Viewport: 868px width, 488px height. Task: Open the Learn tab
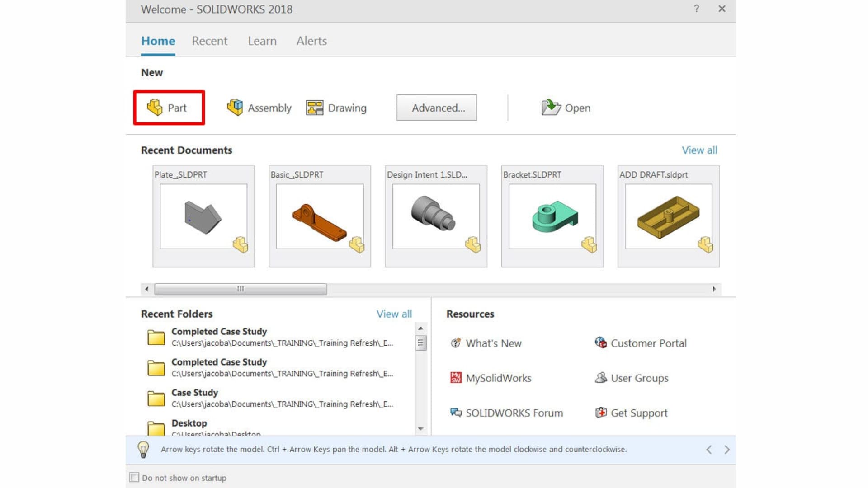coord(262,41)
